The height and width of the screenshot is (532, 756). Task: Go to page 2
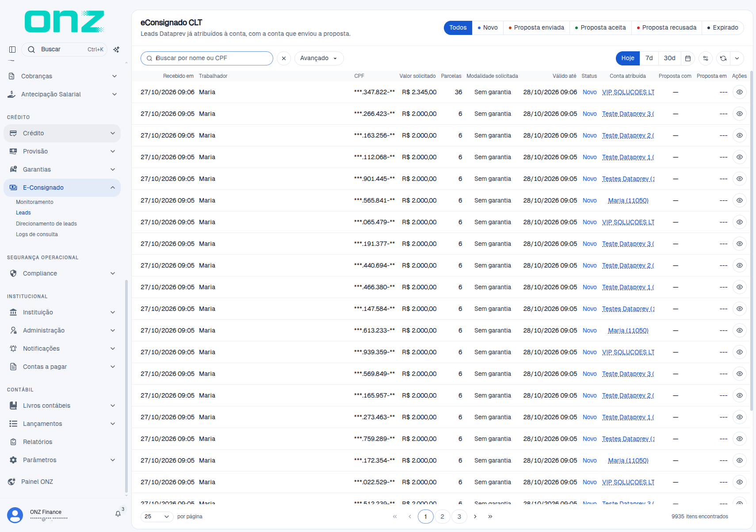(x=442, y=517)
